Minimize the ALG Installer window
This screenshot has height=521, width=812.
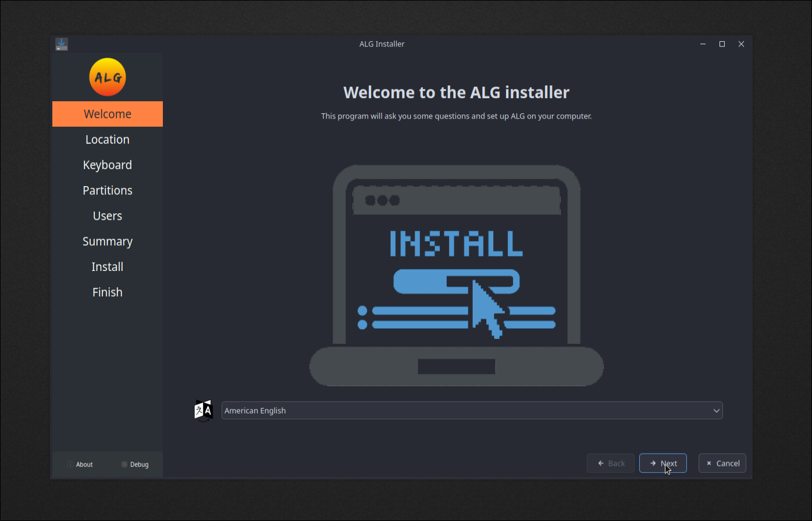703,44
